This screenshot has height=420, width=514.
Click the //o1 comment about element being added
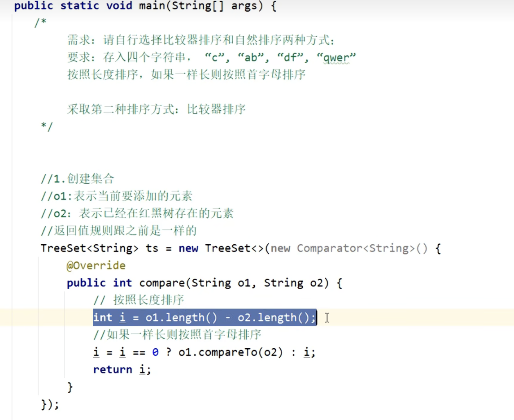coord(117,196)
